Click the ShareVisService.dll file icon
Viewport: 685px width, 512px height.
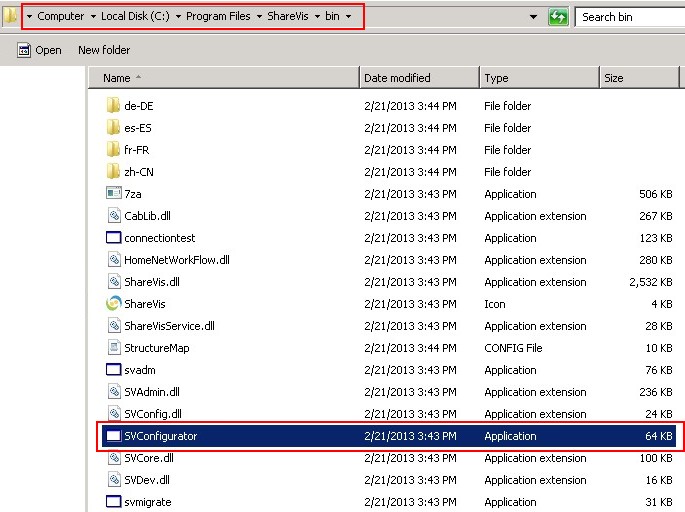coord(114,325)
